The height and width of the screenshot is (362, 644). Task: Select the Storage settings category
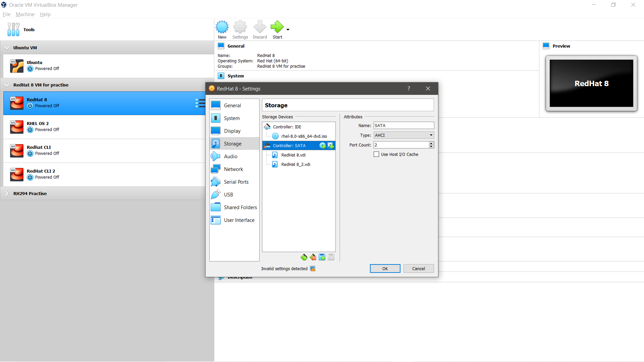tap(234, 143)
